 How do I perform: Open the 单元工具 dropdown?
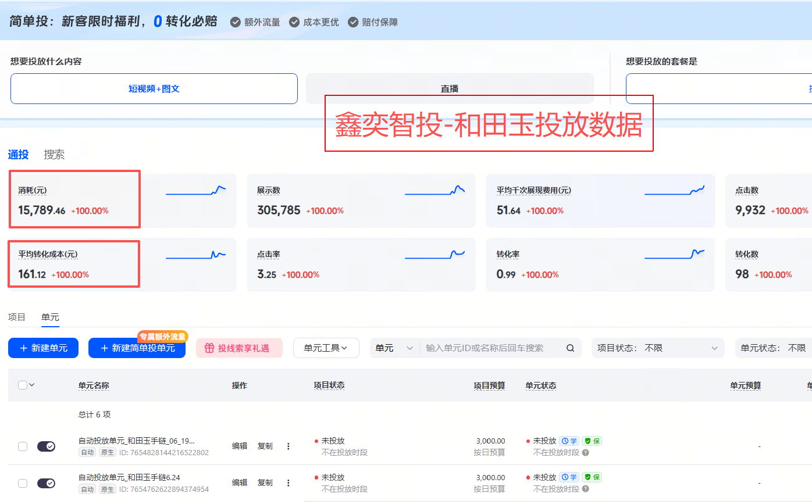point(326,348)
